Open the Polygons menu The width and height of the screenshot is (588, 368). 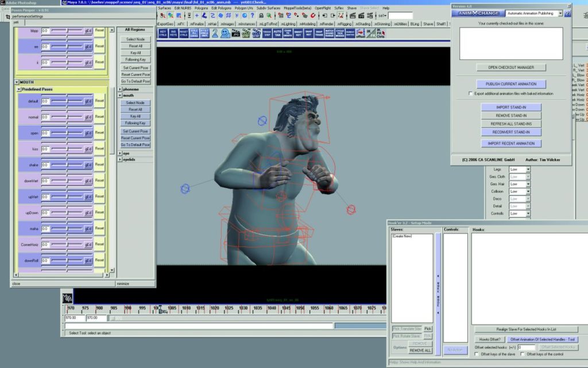pyautogui.click(x=201, y=8)
